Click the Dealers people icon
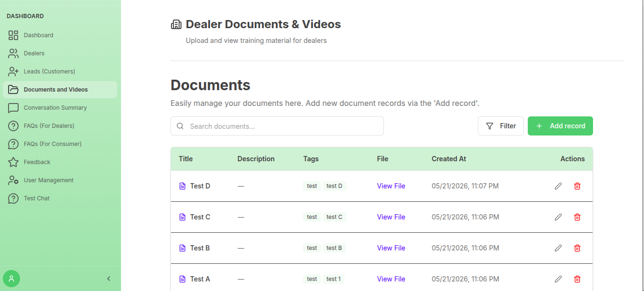Viewport: 644px width, 291px height. tap(13, 53)
